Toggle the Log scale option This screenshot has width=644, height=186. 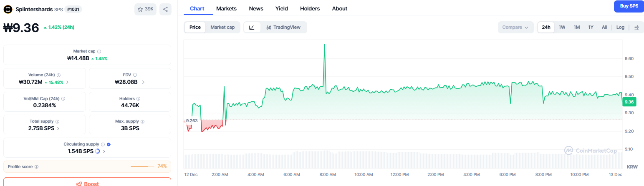click(x=620, y=27)
